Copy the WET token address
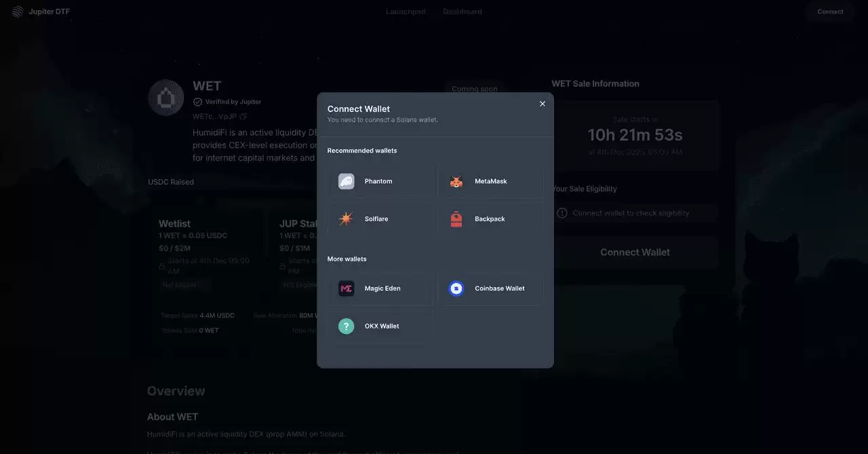The height and width of the screenshot is (454, 868). coord(243,116)
